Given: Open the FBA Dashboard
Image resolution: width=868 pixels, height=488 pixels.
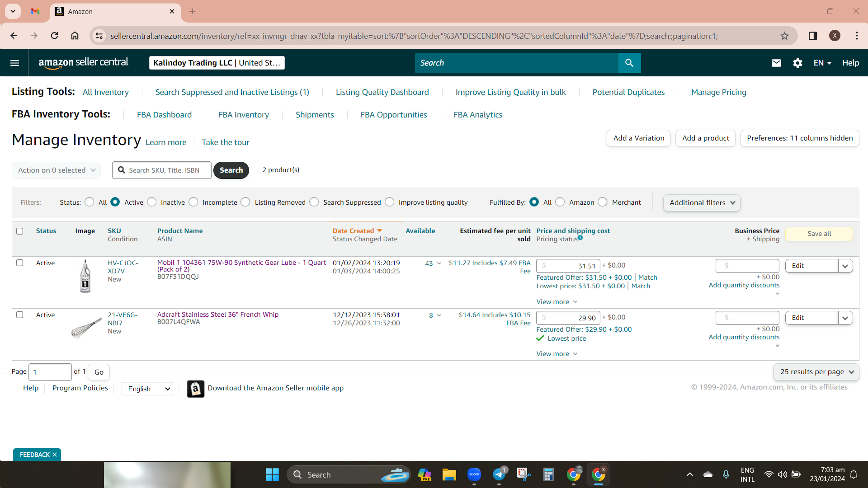Looking at the screenshot, I should [165, 115].
